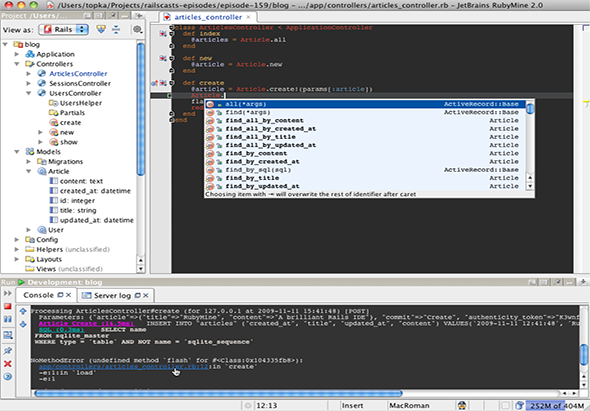Expand the Migrations node
The width and height of the screenshot is (590, 411).
coord(29,161)
